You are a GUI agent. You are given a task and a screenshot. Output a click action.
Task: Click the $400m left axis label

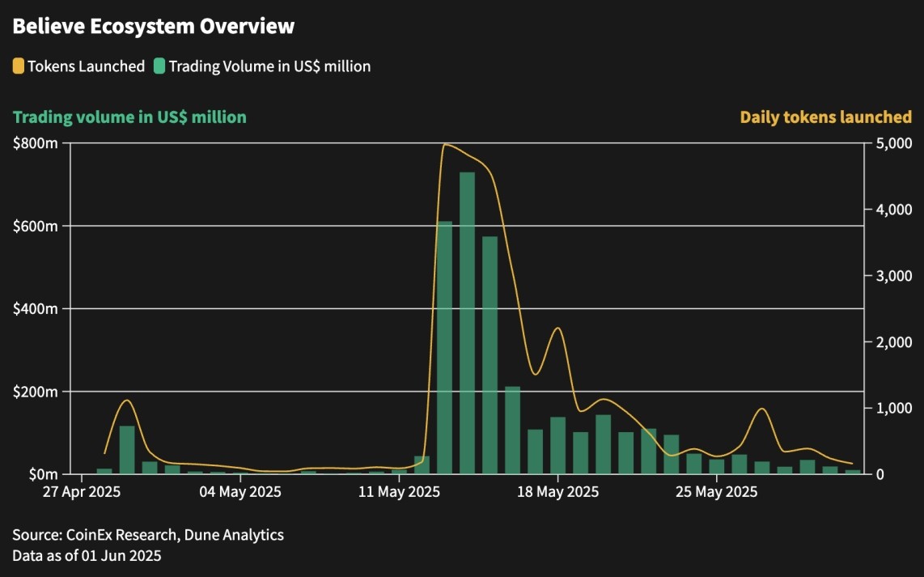(x=36, y=309)
